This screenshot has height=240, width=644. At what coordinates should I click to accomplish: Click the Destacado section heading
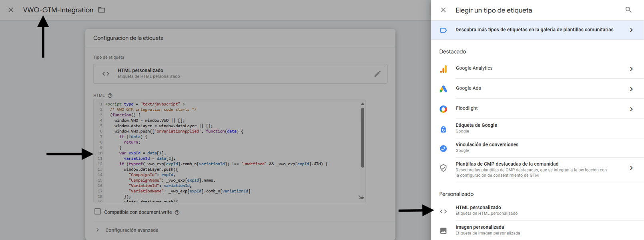click(x=453, y=52)
